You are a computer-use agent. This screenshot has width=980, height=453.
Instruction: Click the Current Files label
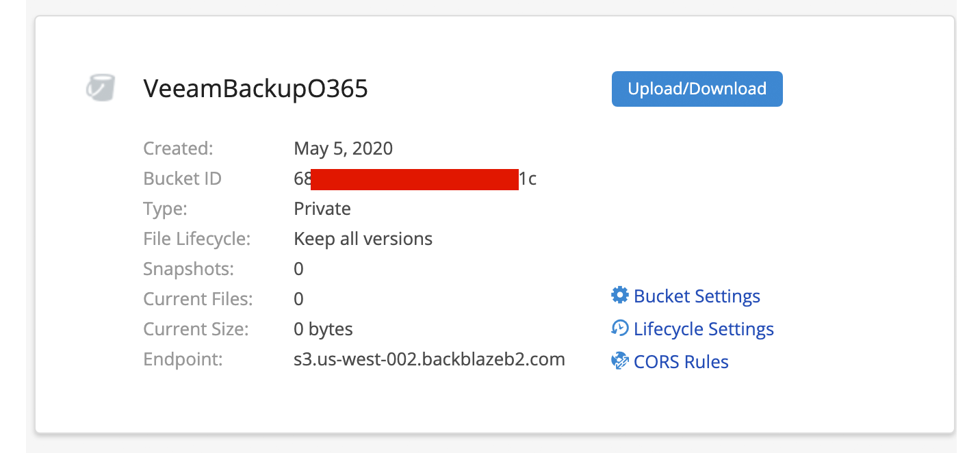[198, 299]
